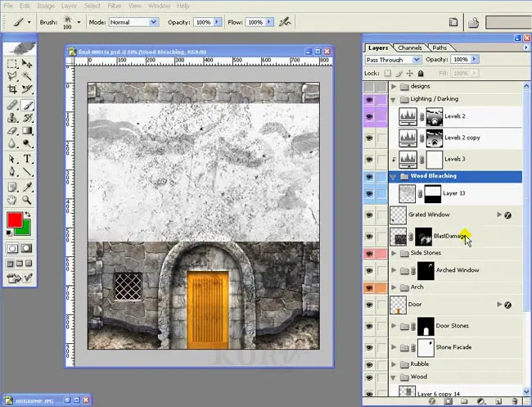532x407 pixels.
Task: Select the Arch group row
Action: click(x=456, y=287)
